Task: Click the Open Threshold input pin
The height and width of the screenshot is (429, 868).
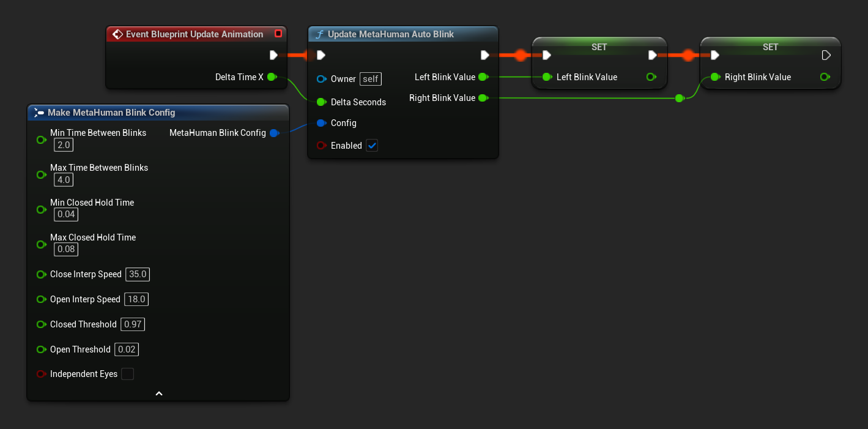Action: tap(41, 349)
